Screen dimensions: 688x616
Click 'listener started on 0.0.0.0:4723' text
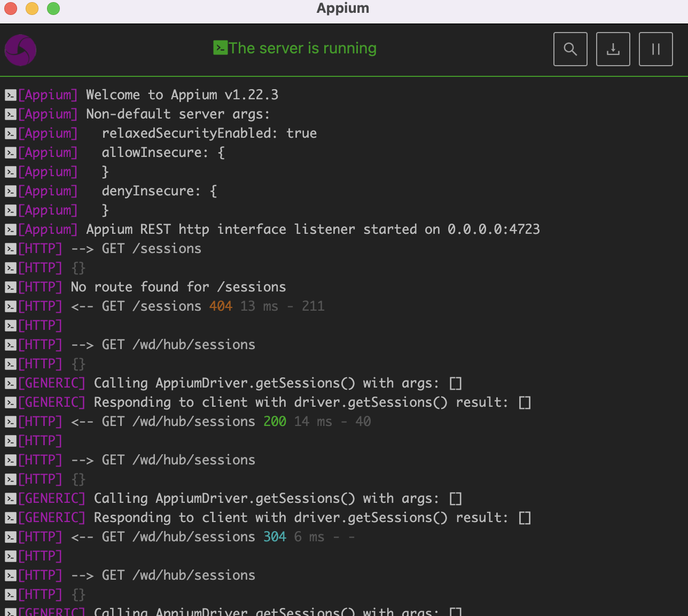click(417, 230)
